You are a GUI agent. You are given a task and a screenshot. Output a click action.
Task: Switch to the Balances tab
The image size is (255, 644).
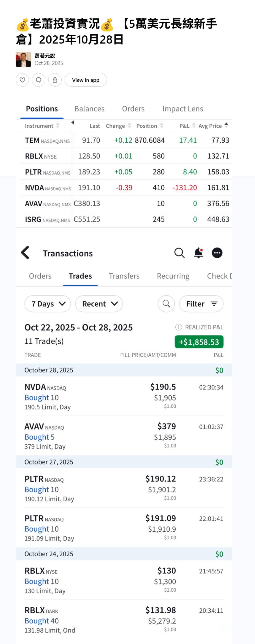pos(89,109)
